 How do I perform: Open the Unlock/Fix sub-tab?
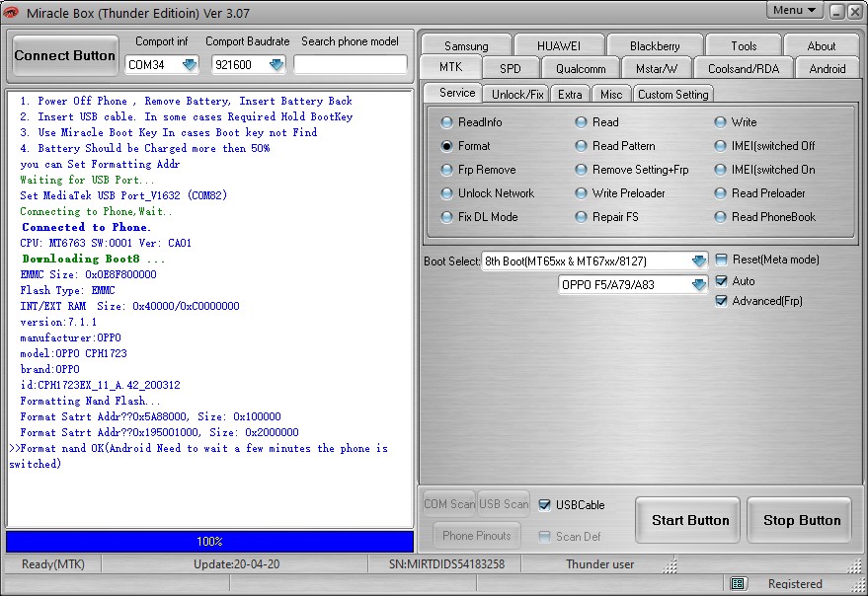(517, 94)
